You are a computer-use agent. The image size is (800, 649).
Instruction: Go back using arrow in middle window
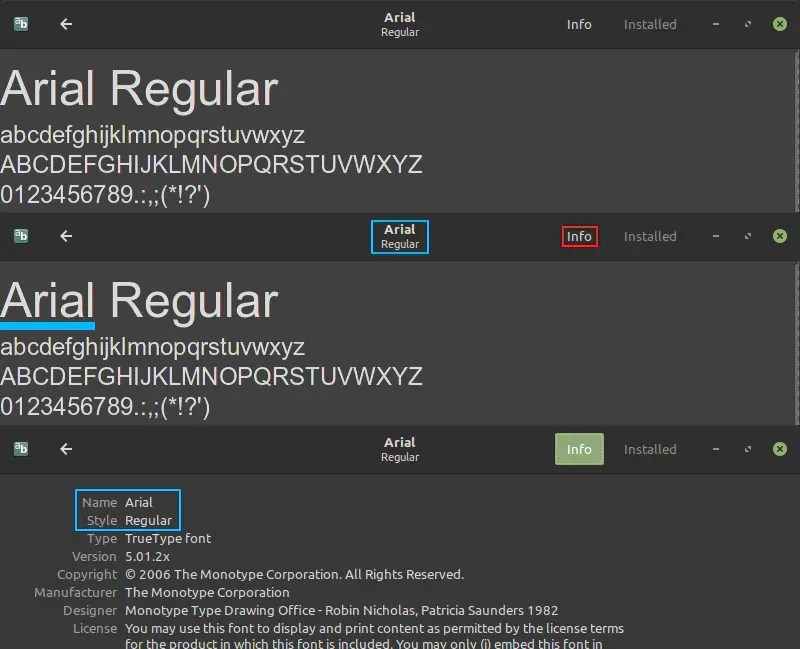[x=66, y=236]
